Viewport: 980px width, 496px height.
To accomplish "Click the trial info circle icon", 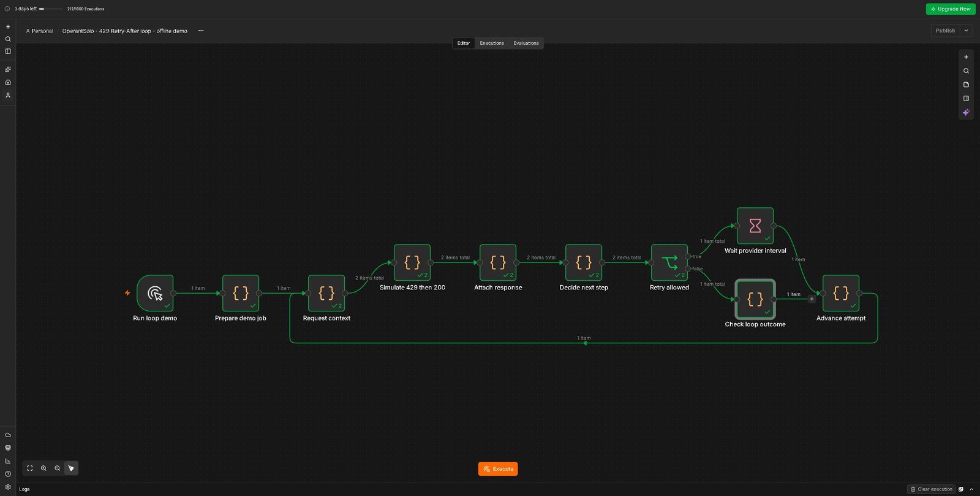I will pyautogui.click(x=7, y=9).
